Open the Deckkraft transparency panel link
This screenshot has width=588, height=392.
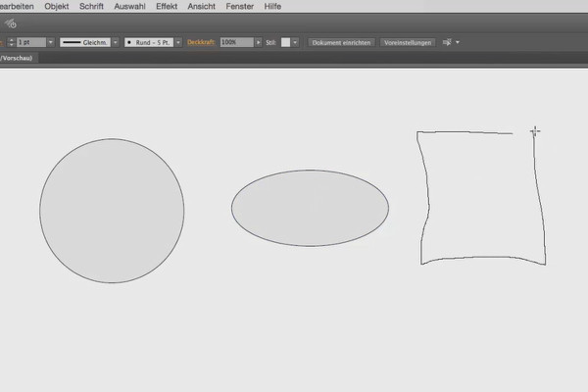coord(201,42)
